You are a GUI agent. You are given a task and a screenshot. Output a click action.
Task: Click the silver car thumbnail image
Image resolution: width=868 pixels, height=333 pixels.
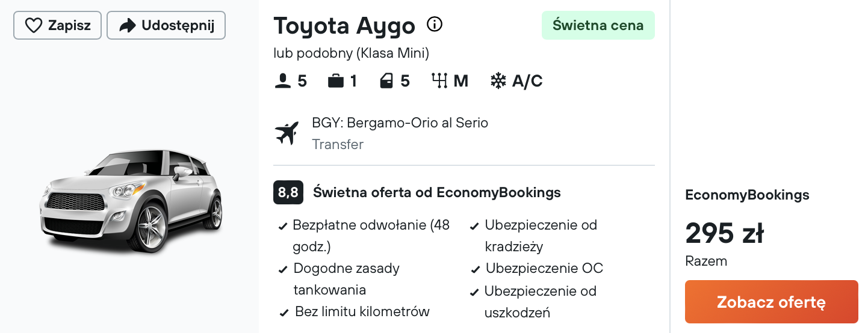click(x=131, y=201)
